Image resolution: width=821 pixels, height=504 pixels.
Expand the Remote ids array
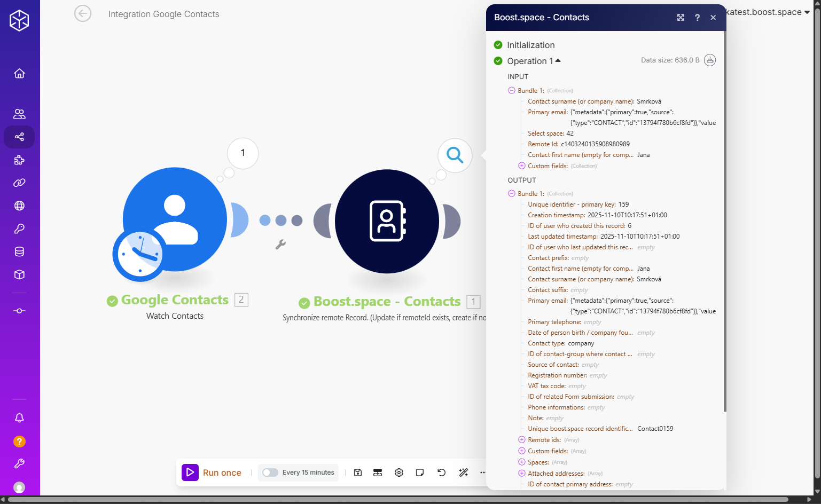tap(522, 440)
